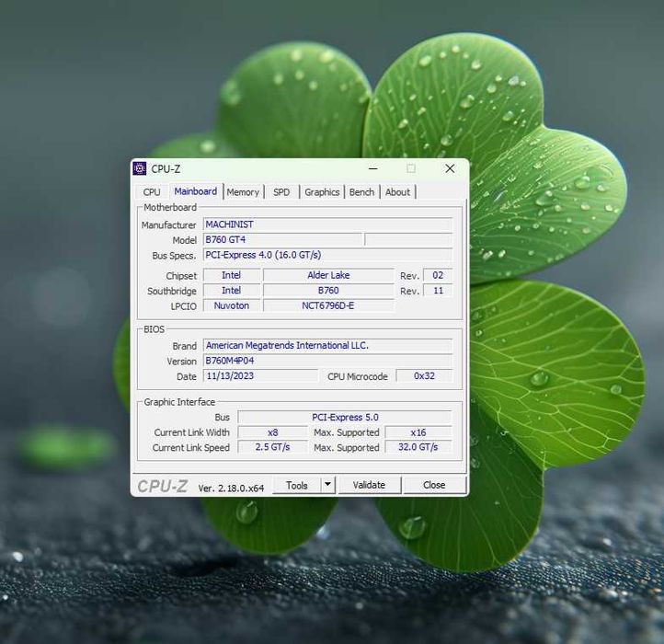Click the current link speed 2.5 GT/s
The height and width of the screenshot is (644, 664).
(x=272, y=447)
